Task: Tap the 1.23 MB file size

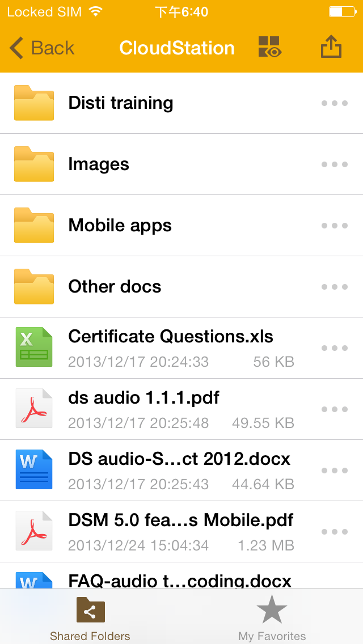Action: tap(266, 545)
